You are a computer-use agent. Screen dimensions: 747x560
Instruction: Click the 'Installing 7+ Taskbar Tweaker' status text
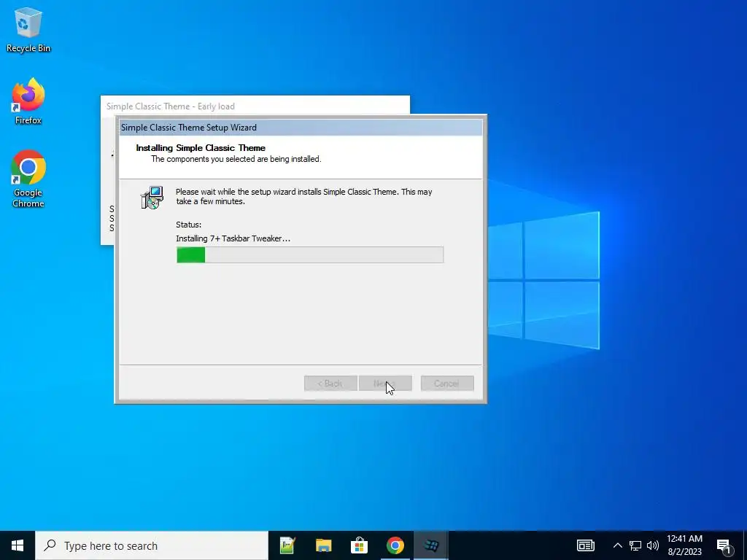[233, 238]
